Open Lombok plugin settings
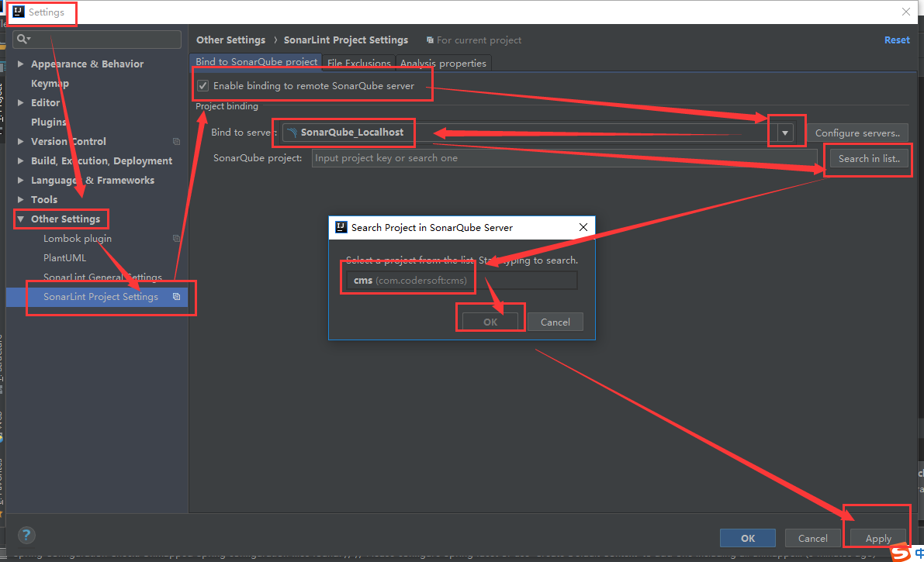Image resolution: width=924 pixels, height=562 pixels. [78, 239]
